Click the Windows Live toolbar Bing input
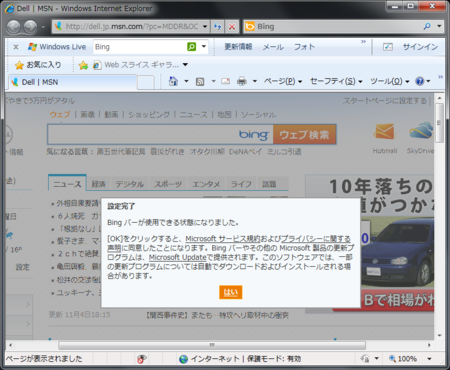The width and height of the screenshot is (450, 370). coord(139,47)
